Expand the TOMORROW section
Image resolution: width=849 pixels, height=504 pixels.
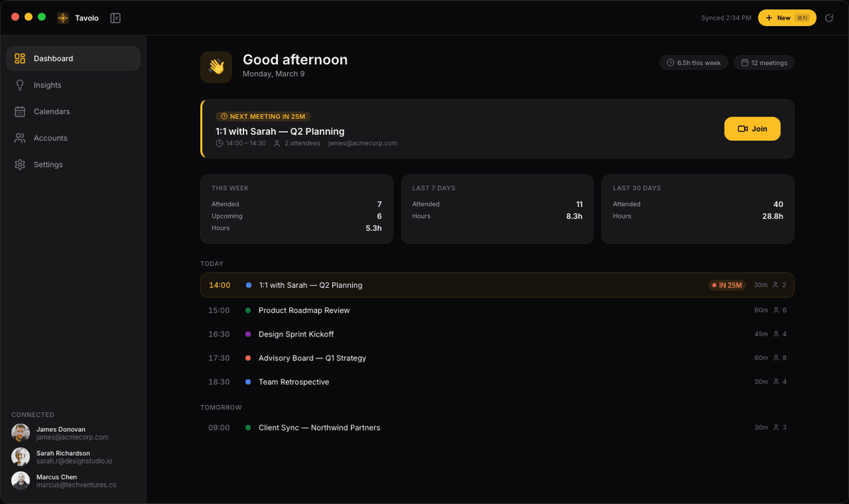[223, 407]
